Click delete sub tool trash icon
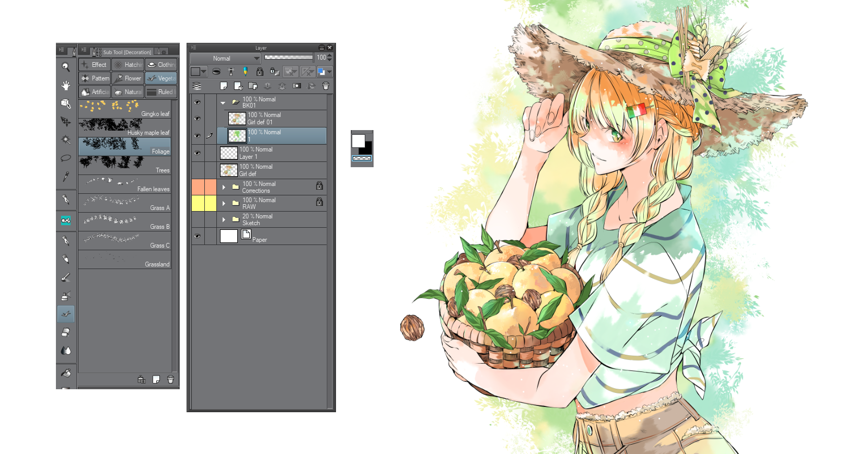868x454 pixels. (x=170, y=379)
